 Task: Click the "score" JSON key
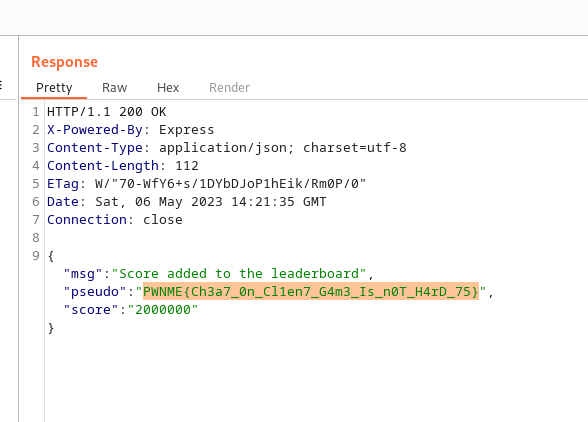coord(91,310)
